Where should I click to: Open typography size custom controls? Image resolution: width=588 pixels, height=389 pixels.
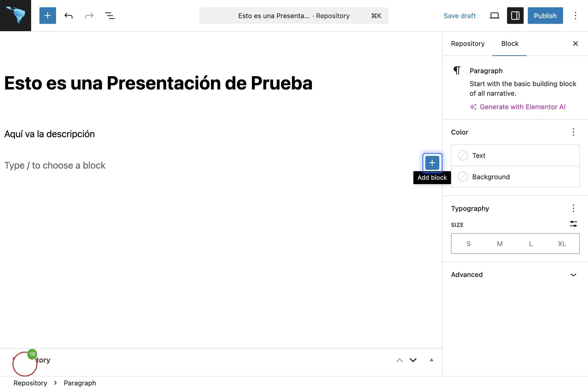(x=573, y=224)
